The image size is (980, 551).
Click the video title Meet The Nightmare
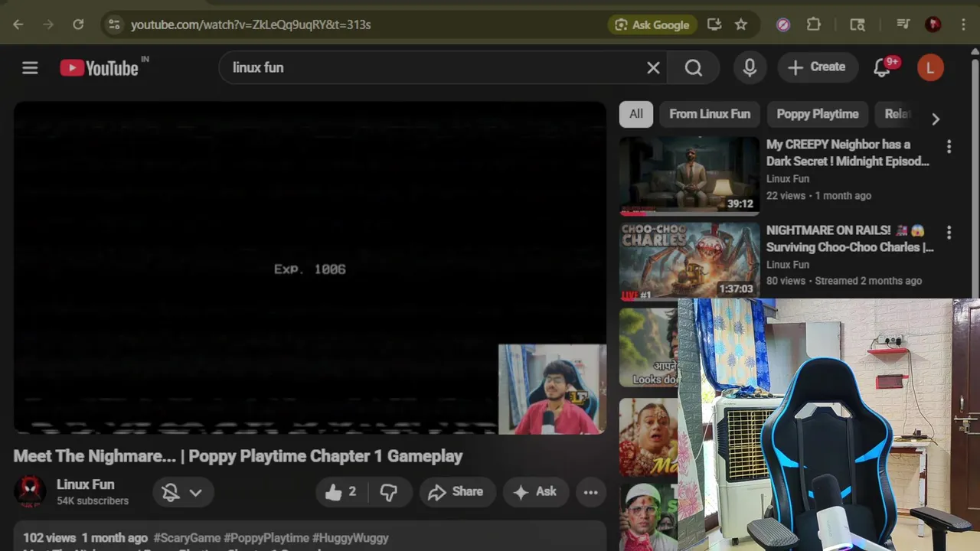coord(238,456)
